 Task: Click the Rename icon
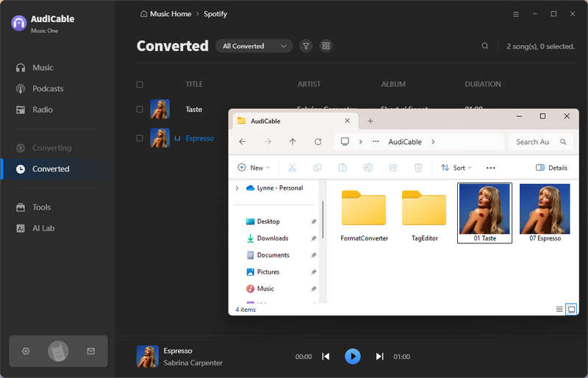[x=368, y=168]
